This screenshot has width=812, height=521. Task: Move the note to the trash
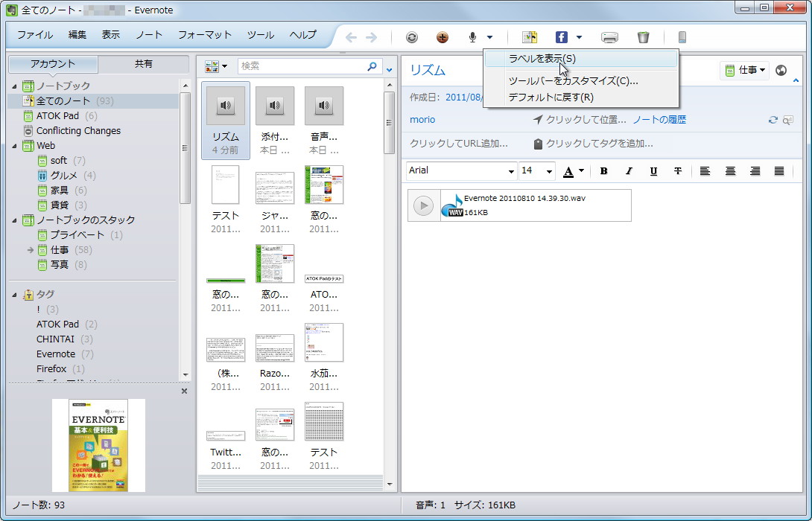(643, 36)
